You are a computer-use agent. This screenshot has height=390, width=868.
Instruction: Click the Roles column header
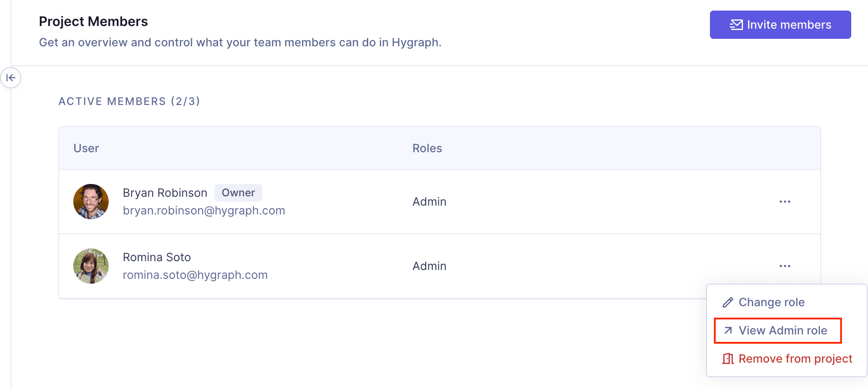[427, 148]
